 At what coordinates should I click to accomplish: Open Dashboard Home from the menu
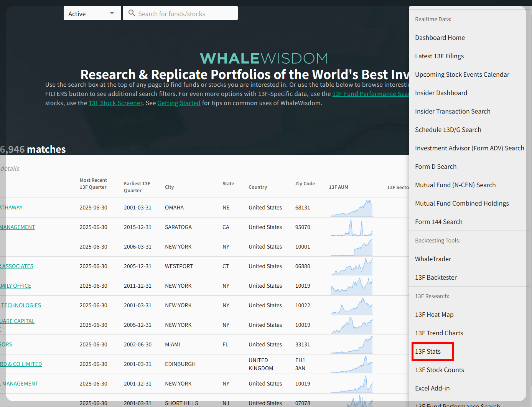pyautogui.click(x=440, y=38)
